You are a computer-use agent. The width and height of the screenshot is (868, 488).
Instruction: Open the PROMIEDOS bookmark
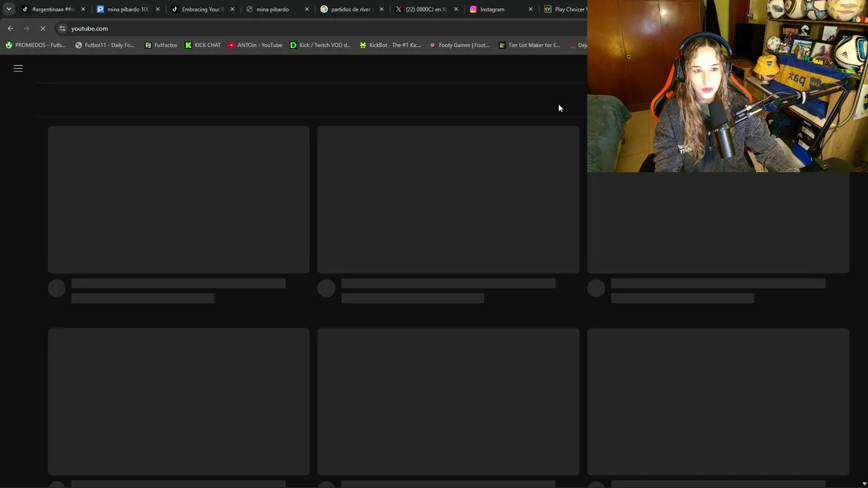tap(35, 45)
